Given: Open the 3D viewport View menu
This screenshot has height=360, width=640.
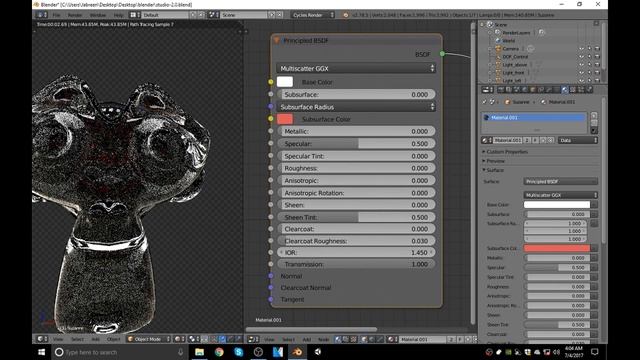Looking at the screenshot, I should coord(58,339).
